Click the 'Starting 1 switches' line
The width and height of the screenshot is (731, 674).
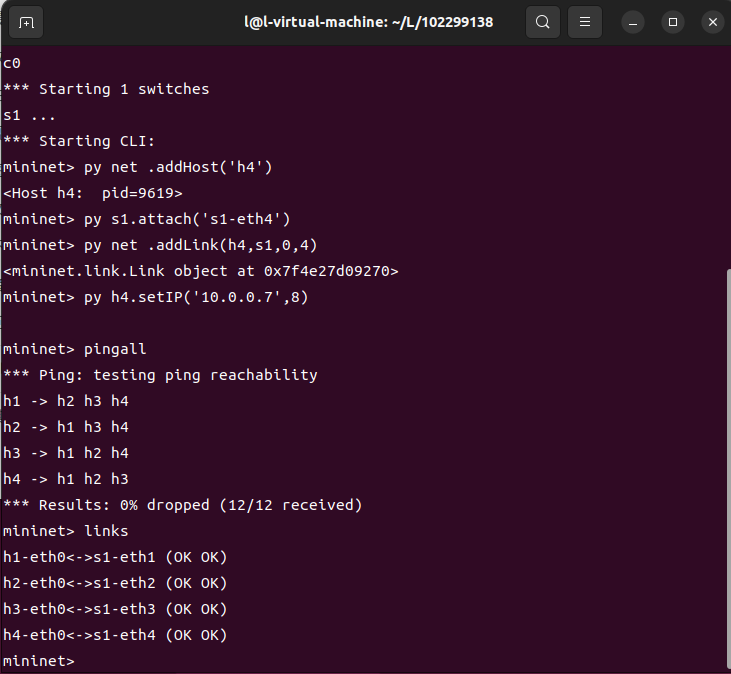107,89
